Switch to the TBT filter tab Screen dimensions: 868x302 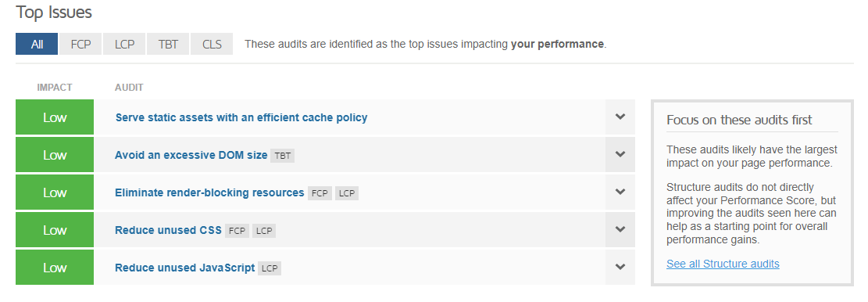coord(168,44)
